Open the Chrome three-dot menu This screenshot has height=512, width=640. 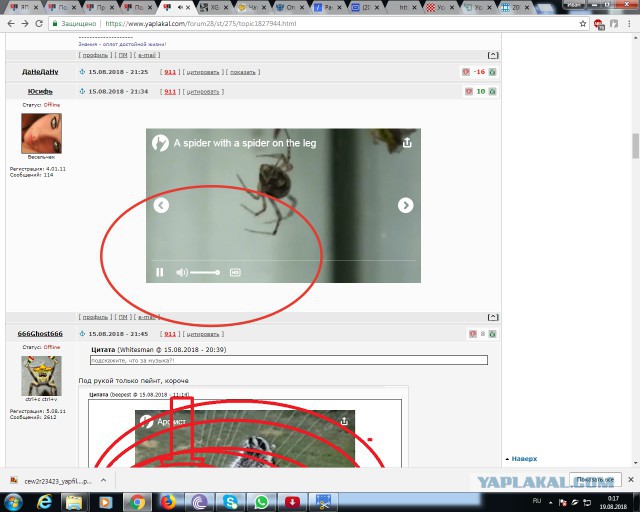(x=629, y=24)
